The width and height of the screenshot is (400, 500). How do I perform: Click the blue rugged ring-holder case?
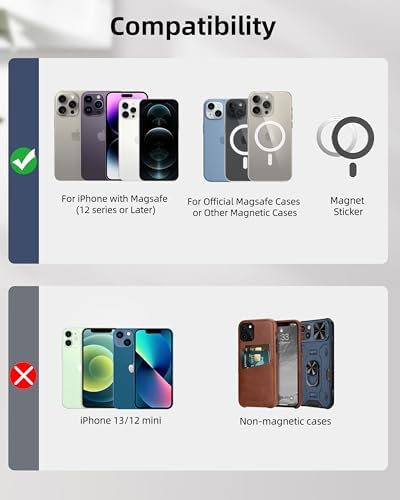tap(317, 363)
